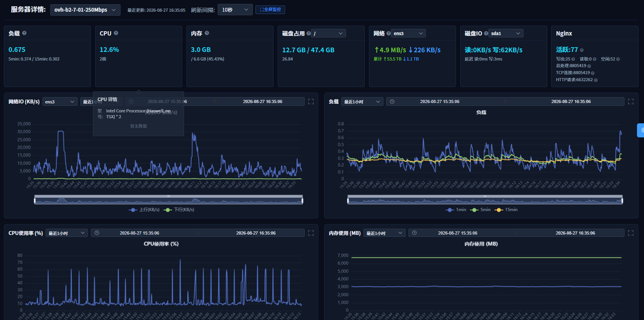Click the help icon beside 网络 card title
Screen dimensions: 644x320
(x=389, y=34)
